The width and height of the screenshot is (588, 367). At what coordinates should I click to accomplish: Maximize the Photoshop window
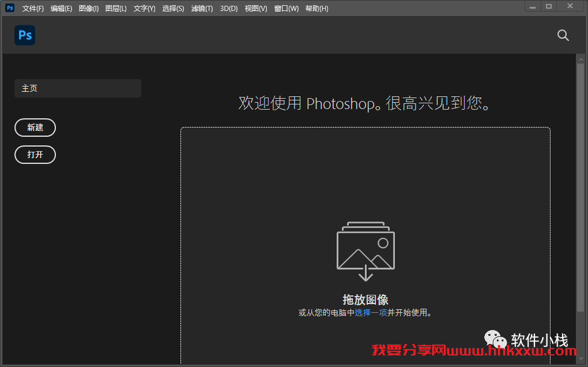click(549, 6)
